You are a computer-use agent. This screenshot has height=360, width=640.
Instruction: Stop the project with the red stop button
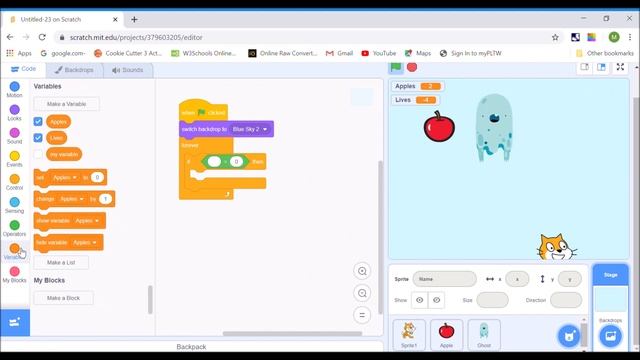[412, 67]
